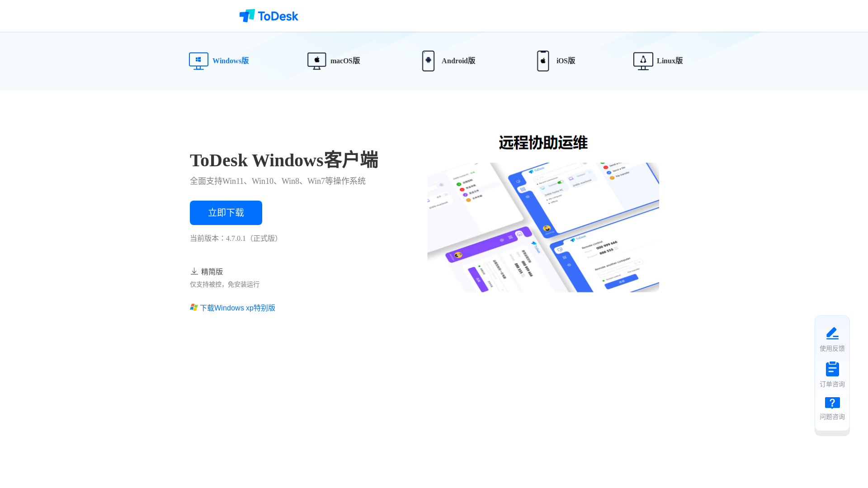This screenshot has height=488, width=868.
Task: Click the Windows XP flag icon
Action: click(194, 307)
